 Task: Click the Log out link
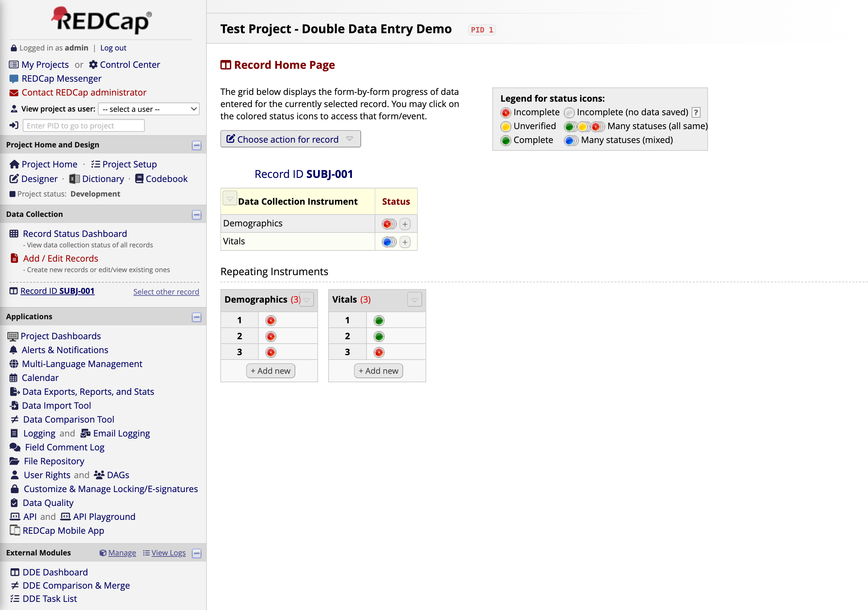pos(113,48)
